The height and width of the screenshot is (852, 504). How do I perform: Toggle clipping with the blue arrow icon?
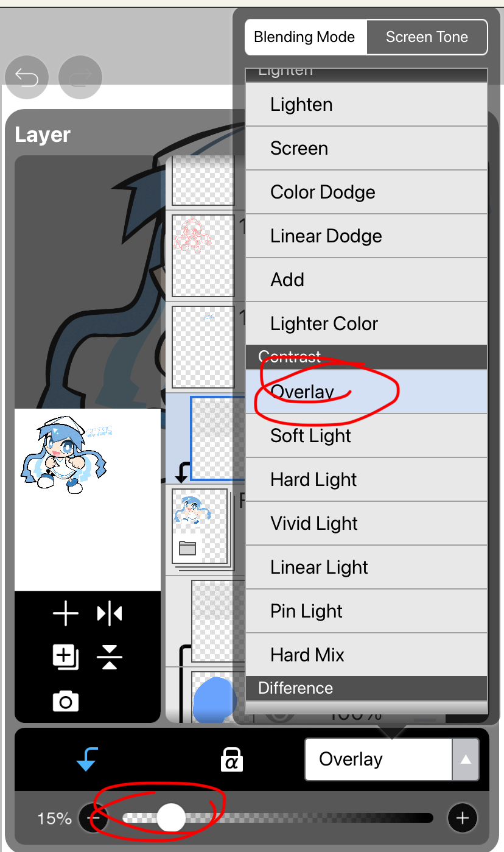[x=87, y=759]
